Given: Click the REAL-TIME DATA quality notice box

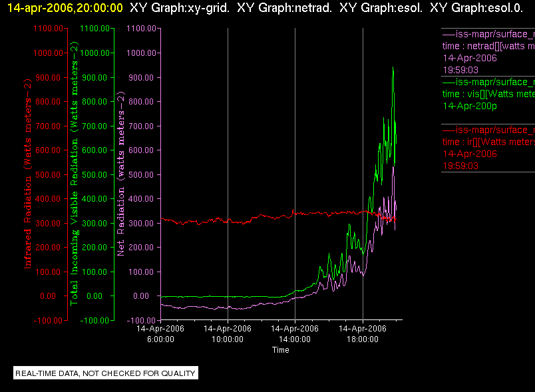Looking at the screenshot, I should (106, 373).
